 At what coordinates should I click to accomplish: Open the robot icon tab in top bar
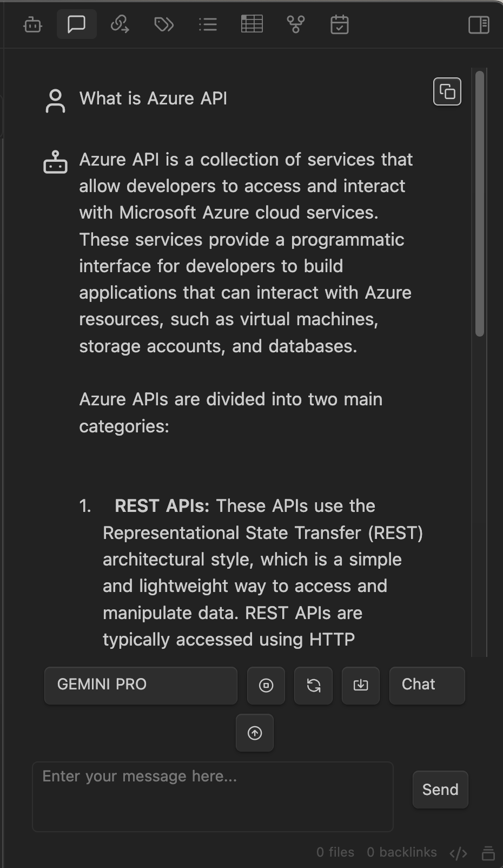[33, 24]
